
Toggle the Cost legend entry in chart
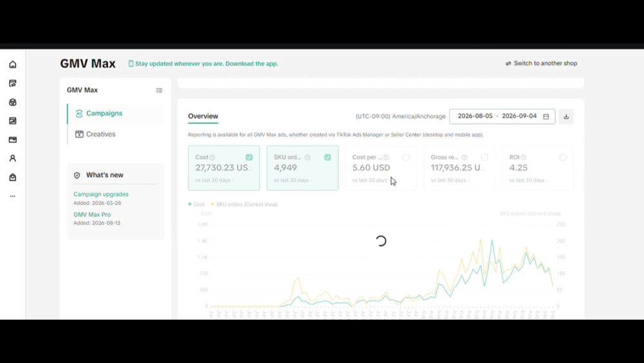pos(196,204)
